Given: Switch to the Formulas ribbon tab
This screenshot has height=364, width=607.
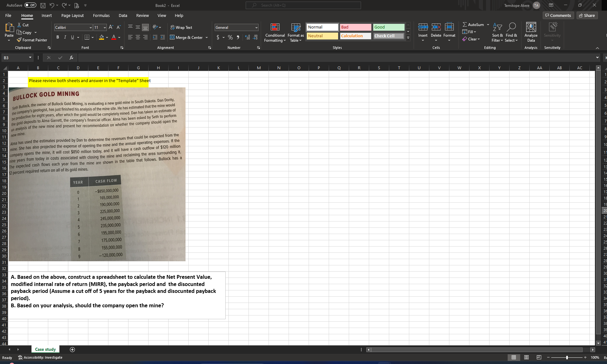Looking at the screenshot, I should (101, 15).
